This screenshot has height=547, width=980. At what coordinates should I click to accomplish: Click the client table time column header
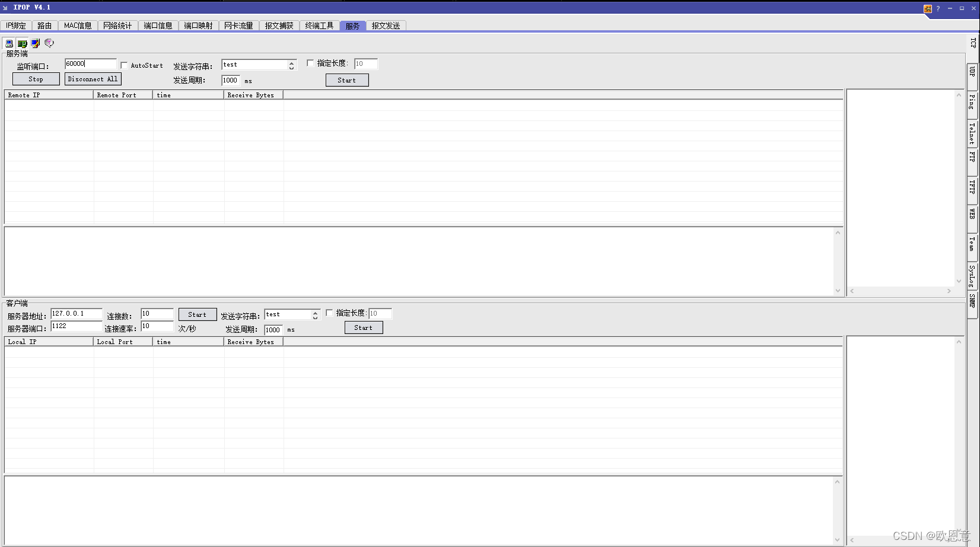click(x=188, y=342)
